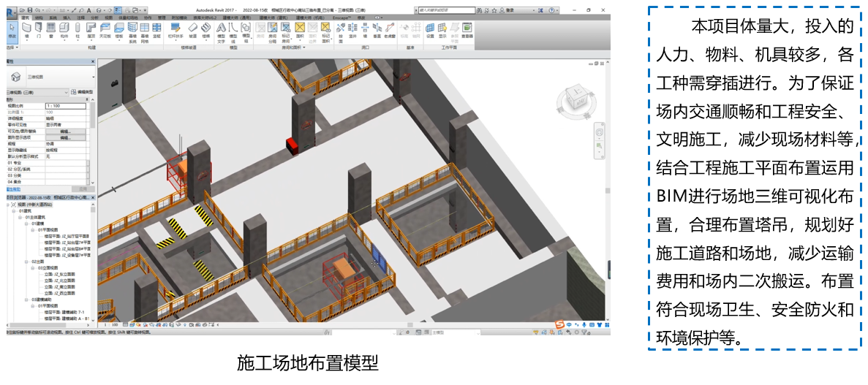Select the Door (门) tool

click(39, 31)
